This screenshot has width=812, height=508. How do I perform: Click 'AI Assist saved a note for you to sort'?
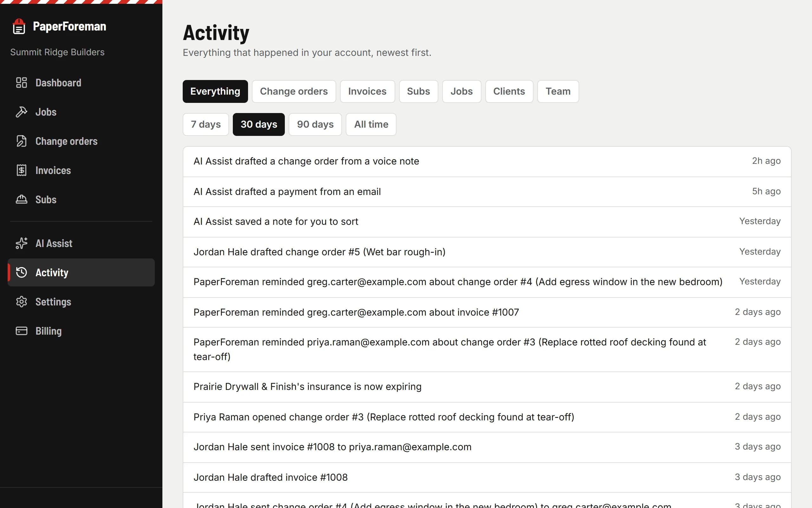pyautogui.click(x=487, y=222)
